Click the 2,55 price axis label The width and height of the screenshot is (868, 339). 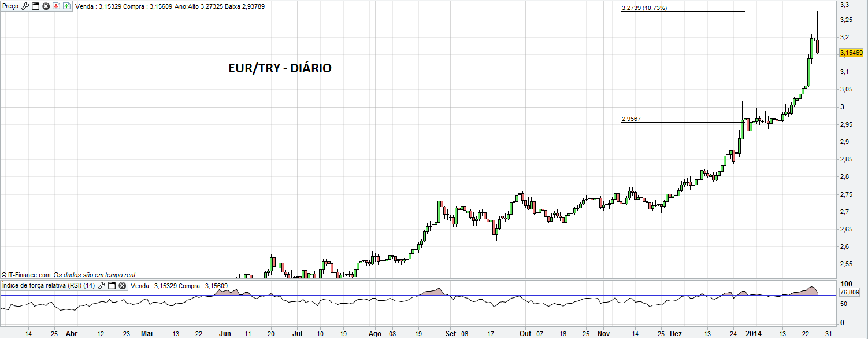pos(847,264)
